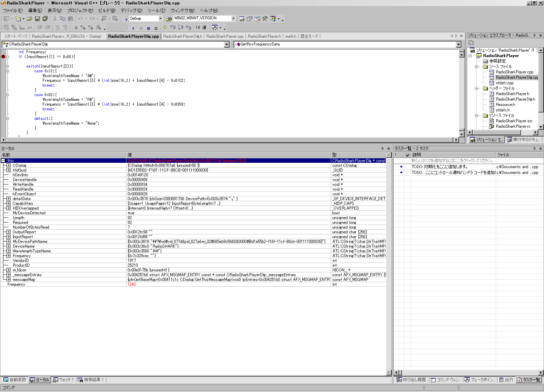
Task: Collapse the 'this' row in Locals
Action: click(3, 161)
